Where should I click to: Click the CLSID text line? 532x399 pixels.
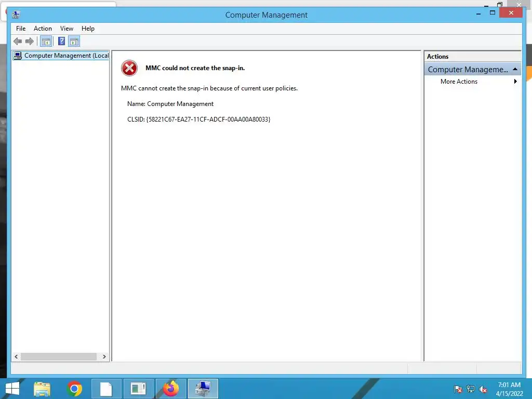(x=199, y=119)
